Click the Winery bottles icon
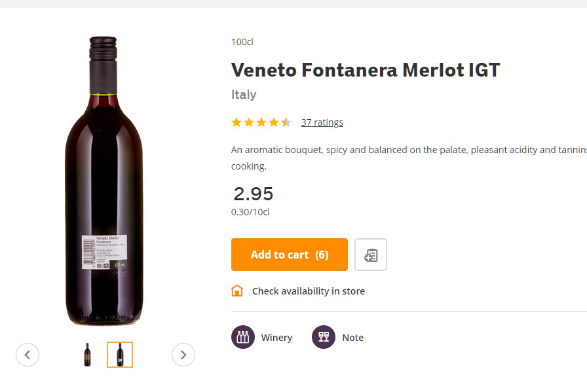The height and width of the screenshot is (392, 587). (243, 338)
